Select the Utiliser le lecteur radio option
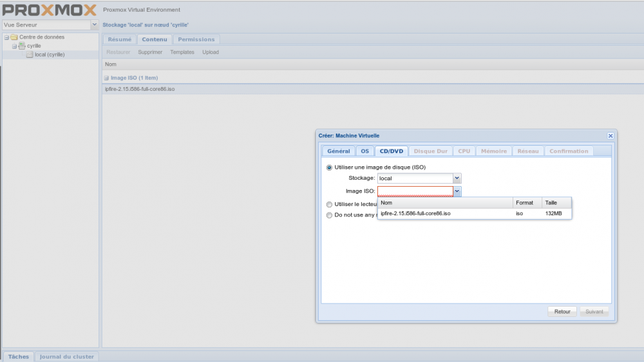This screenshot has width=644, height=362. point(330,204)
